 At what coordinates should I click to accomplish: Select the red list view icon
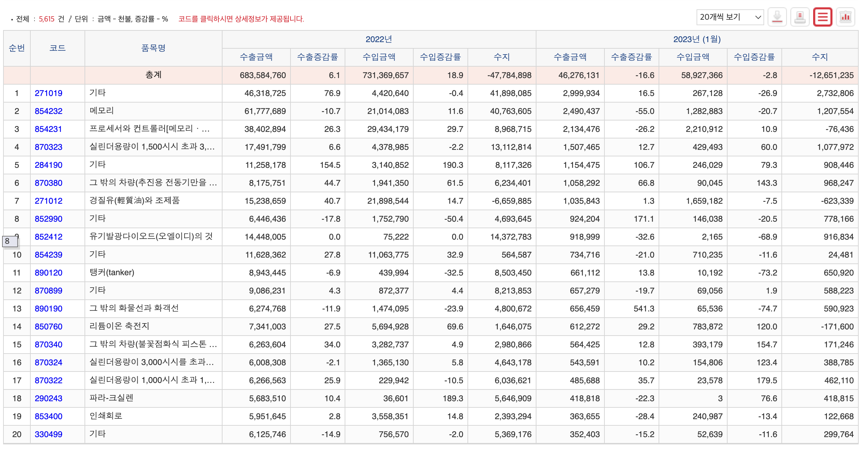822,17
